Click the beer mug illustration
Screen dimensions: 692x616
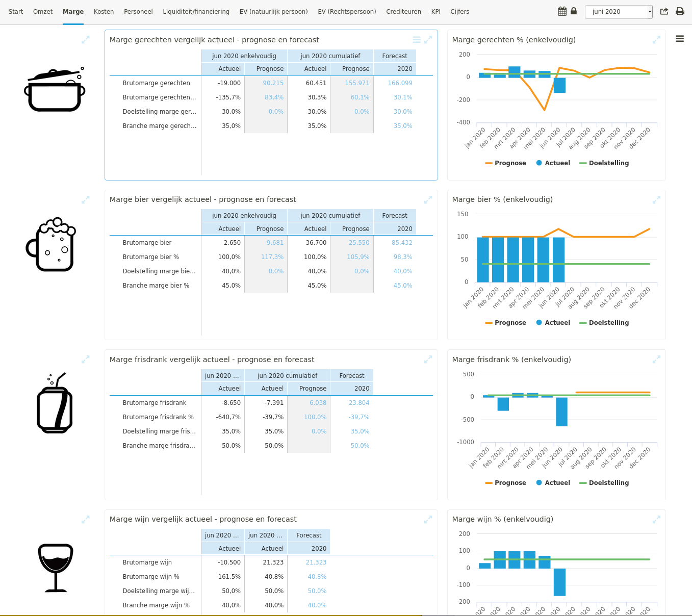pos(51,245)
